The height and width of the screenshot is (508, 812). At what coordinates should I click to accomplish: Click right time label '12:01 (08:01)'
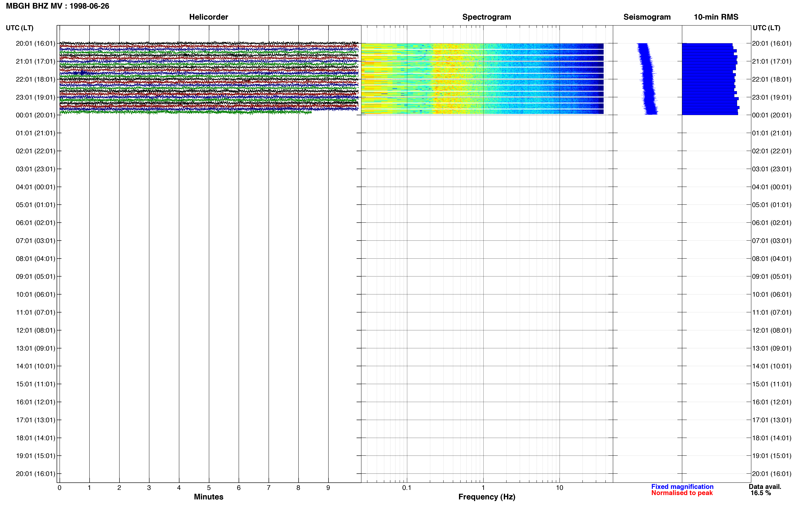772,330
